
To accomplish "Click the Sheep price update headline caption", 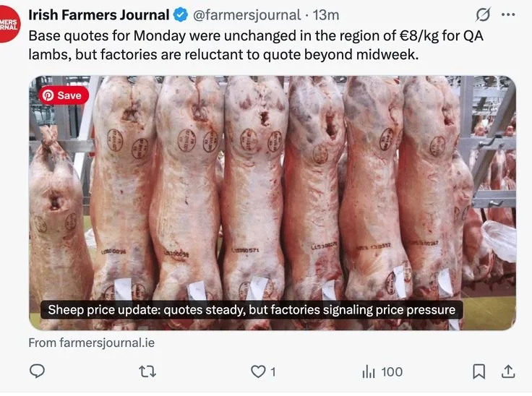I will pos(252,310).
